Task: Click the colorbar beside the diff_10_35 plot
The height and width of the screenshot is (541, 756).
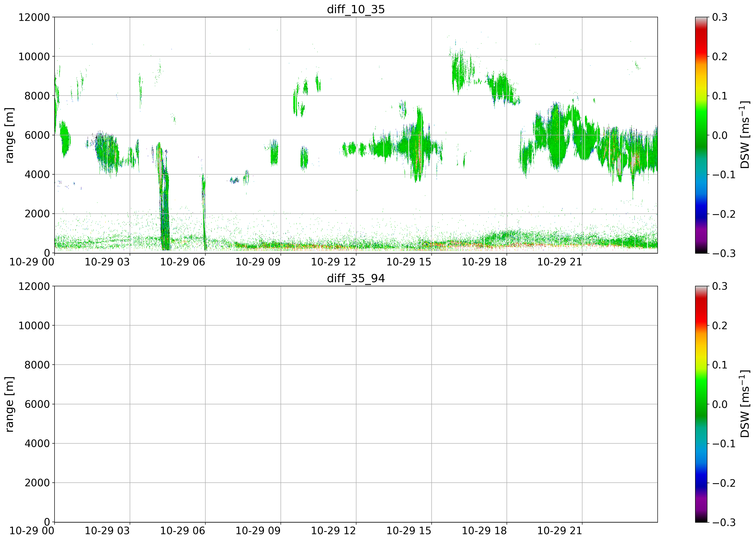Action: (x=701, y=135)
